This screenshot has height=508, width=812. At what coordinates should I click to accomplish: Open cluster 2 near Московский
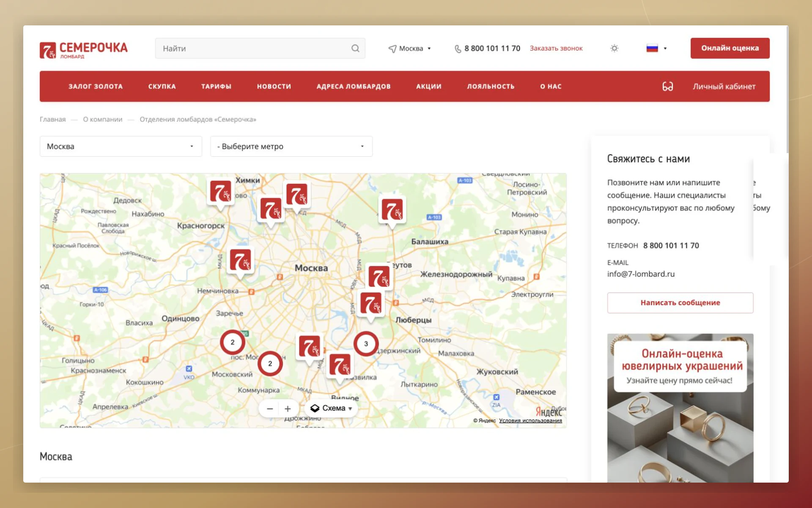pos(270,364)
